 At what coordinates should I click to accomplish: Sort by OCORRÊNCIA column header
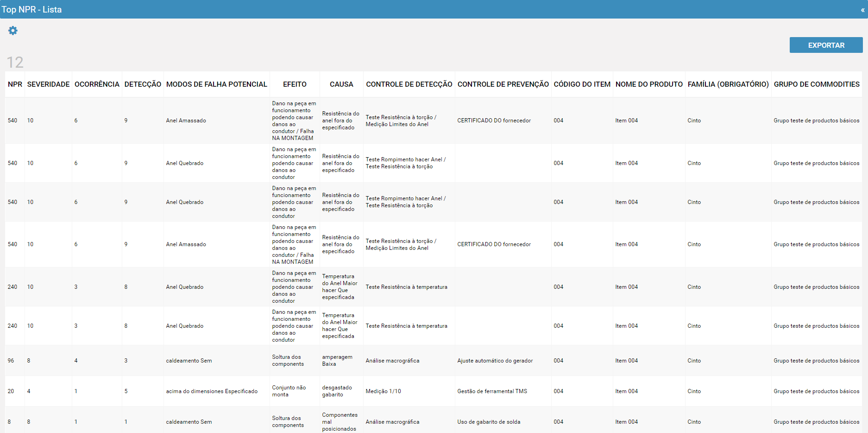97,84
